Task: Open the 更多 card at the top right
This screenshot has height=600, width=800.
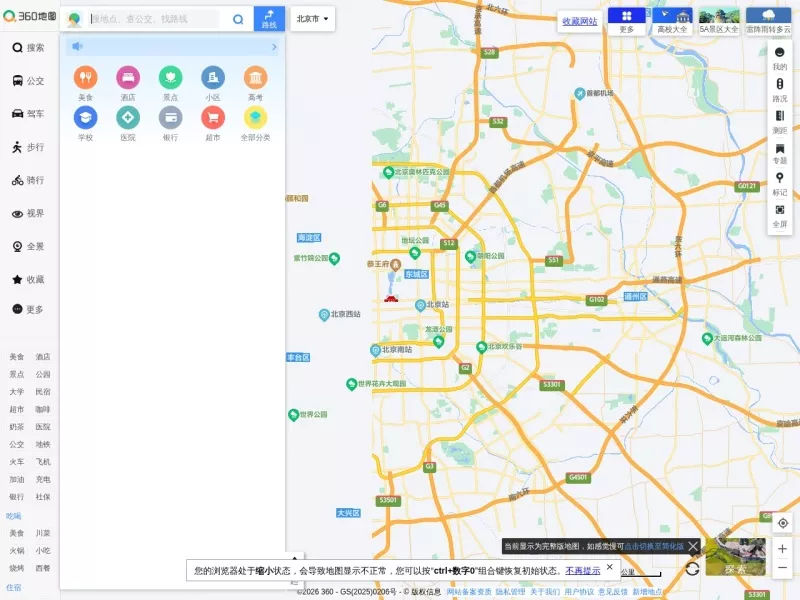Action: [x=627, y=21]
